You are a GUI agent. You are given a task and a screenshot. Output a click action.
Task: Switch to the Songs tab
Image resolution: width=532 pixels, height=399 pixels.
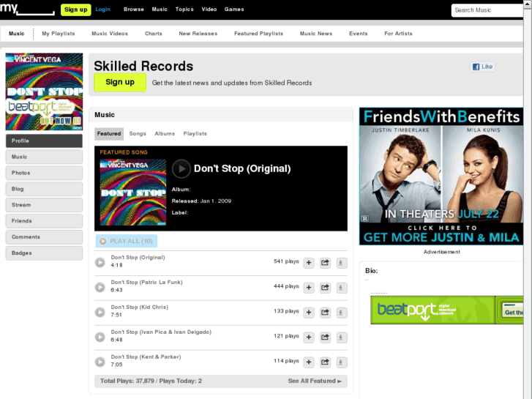tap(138, 134)
